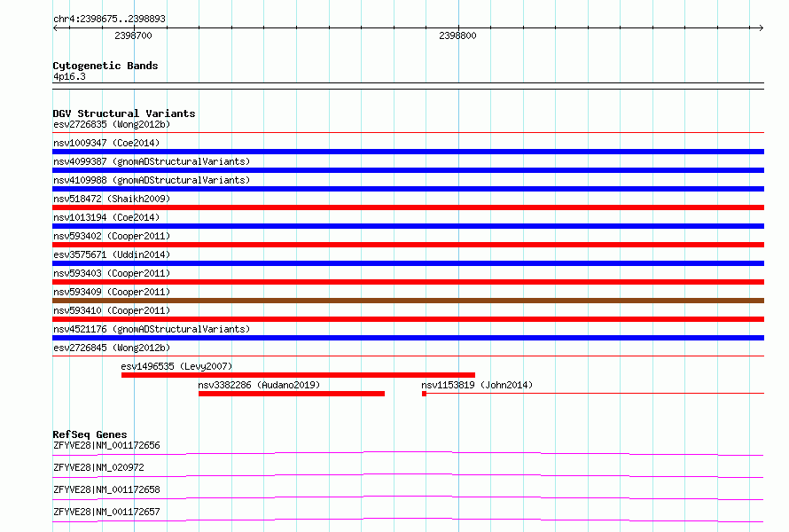Open variant nsv518472 (Shaikh2009)
The width and height of the screenshot is (789, 532).
click(x=112, y=199)
